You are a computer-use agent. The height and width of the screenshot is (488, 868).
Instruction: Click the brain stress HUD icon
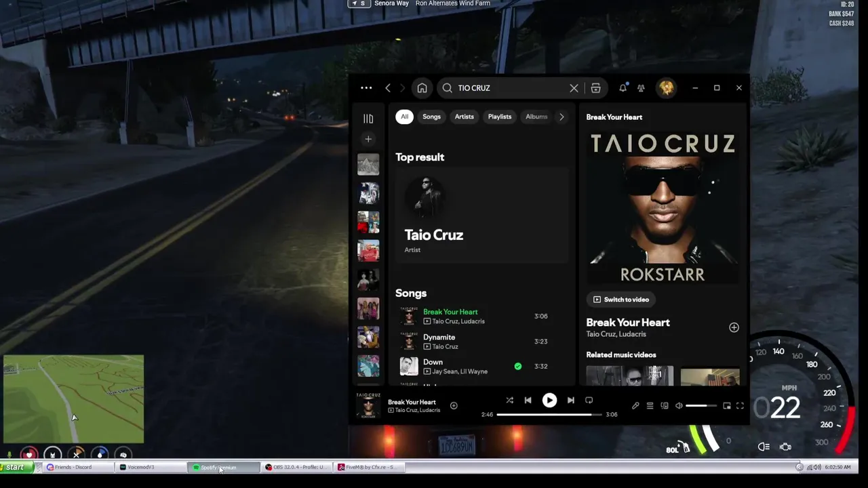pyautogui.click(x=123, y=454)
